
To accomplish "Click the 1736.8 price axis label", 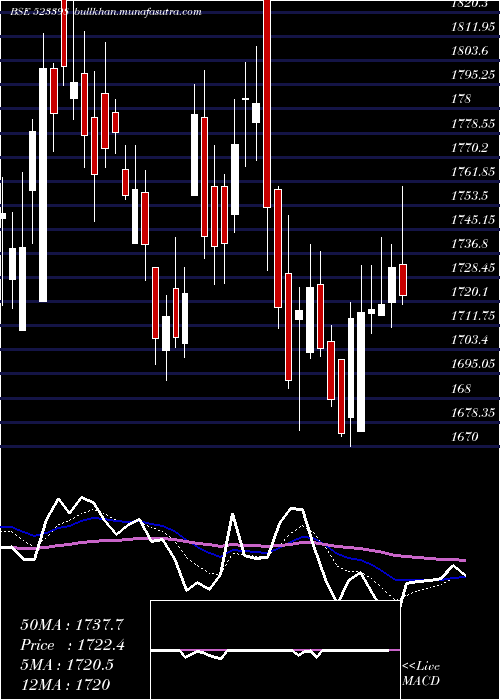I will 469,244.
